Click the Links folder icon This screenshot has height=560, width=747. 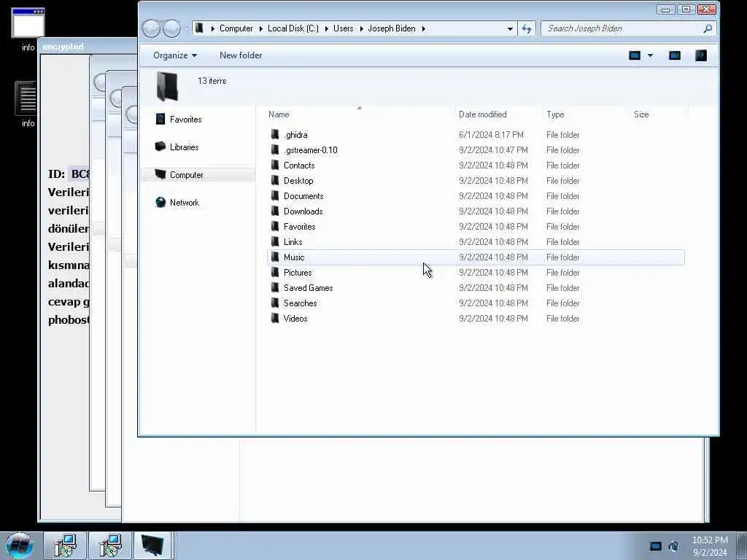275,242
